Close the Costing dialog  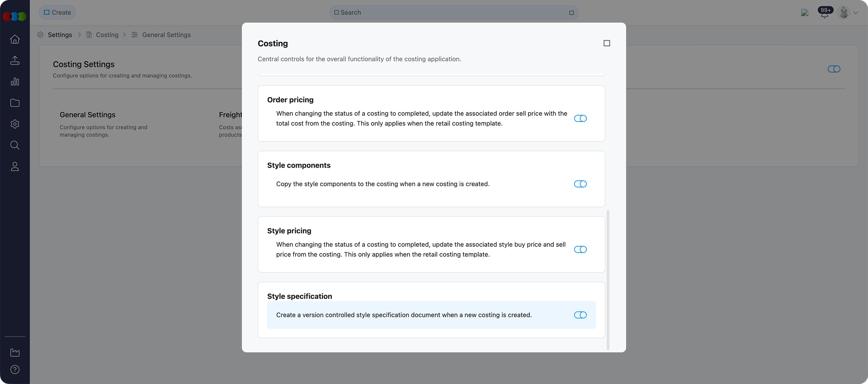pyautogui.click(x=607, y=43)
